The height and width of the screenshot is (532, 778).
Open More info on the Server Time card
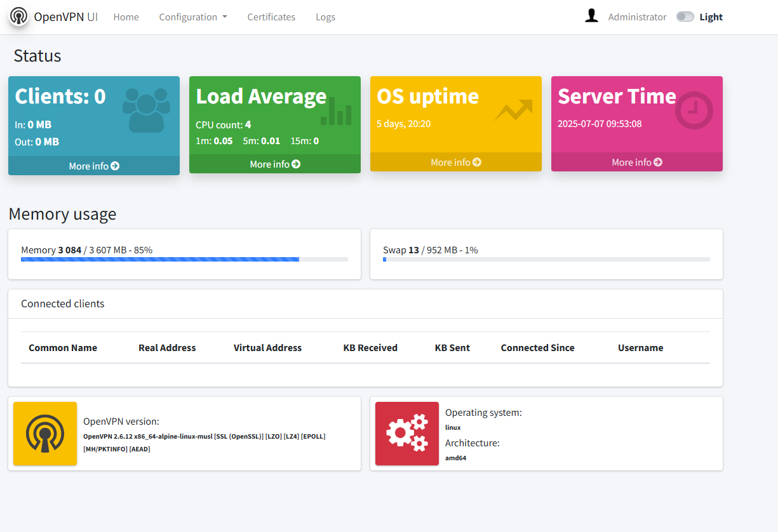tap(637, 162)
